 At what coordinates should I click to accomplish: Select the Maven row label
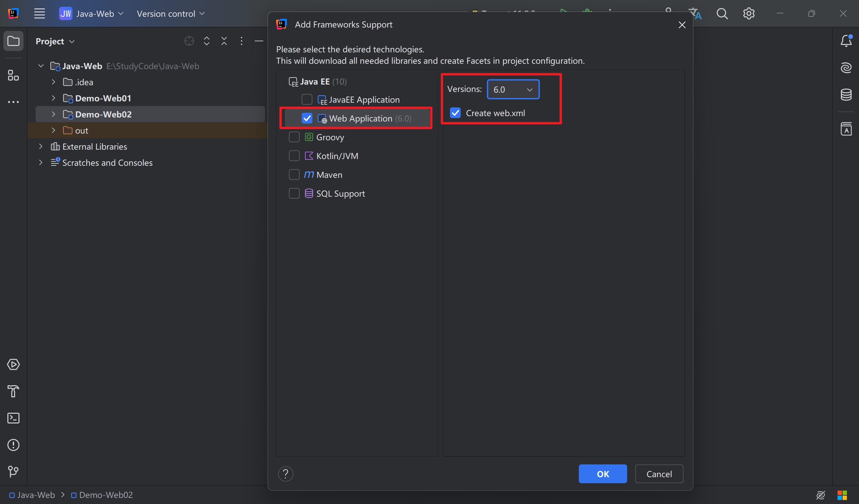click(329, 175)
